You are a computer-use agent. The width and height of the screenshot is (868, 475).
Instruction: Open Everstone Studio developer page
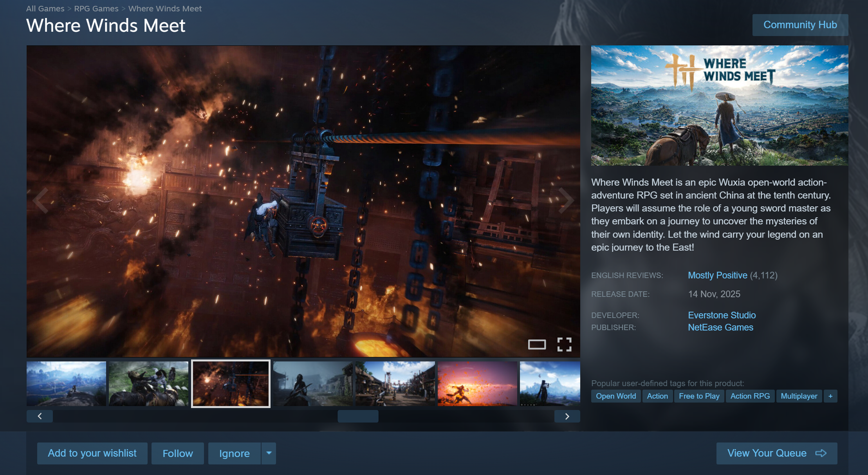pyautogui.click(x=722, y=315)
